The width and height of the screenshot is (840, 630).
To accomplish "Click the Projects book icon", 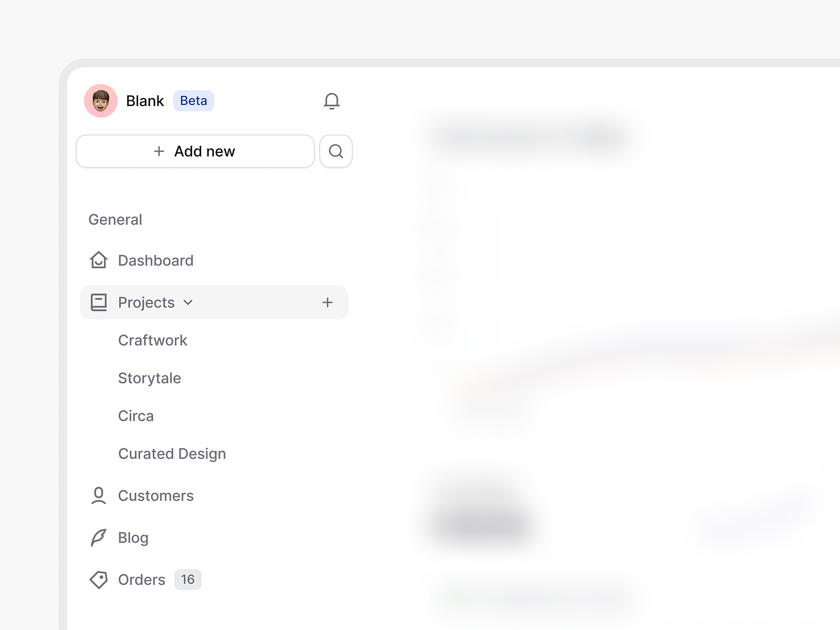I will pyautogui.click(x=99, y=302).
